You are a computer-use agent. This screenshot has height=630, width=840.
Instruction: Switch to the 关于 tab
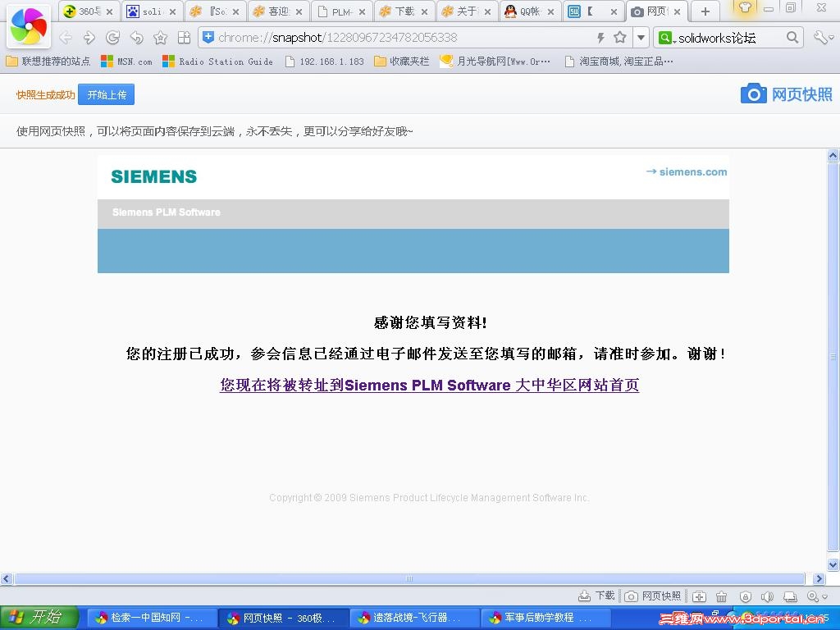[467, 11]
